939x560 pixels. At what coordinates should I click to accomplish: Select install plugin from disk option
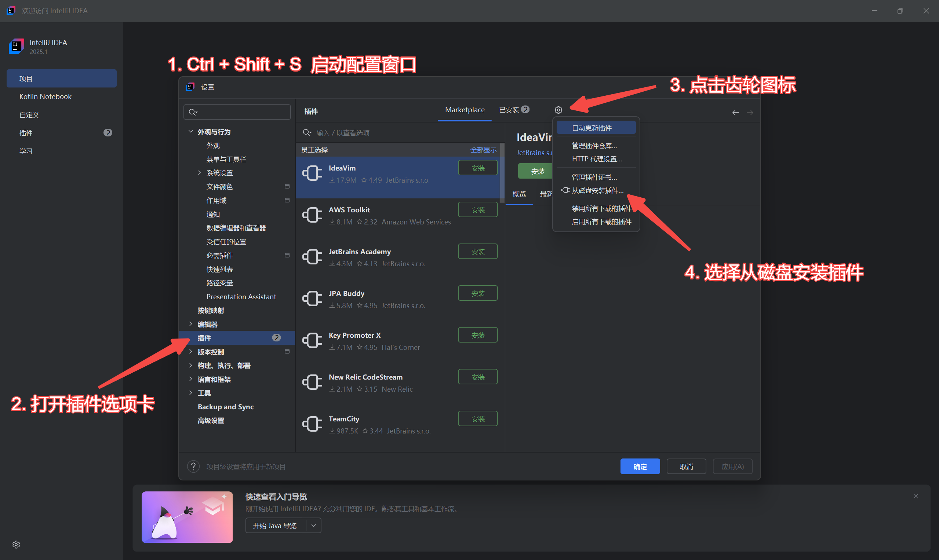(x=597, y=190)
